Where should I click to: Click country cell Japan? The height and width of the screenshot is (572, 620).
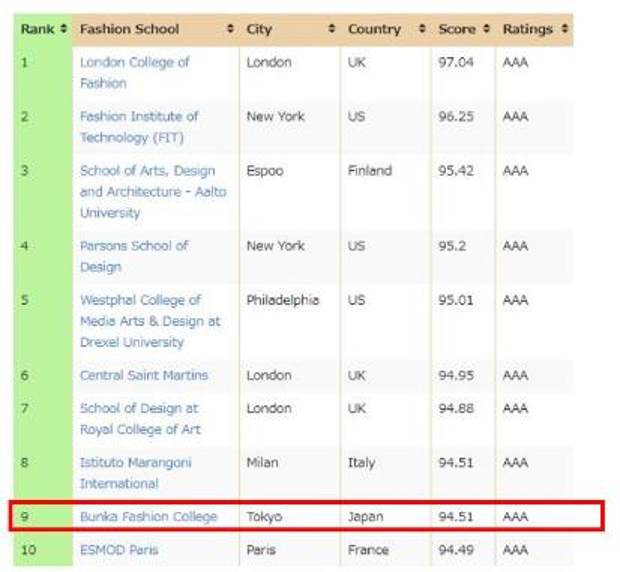click(366, 517)
